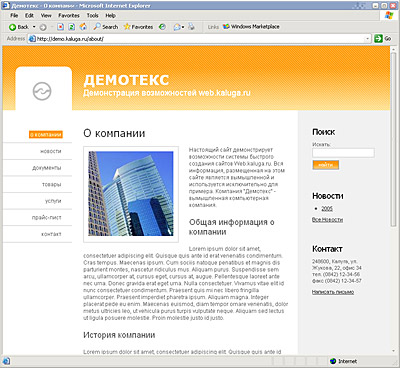The image size is (400, 368).
Task: Click heading 'Общая информация о компании'
Action: click(x=232, y=227)
